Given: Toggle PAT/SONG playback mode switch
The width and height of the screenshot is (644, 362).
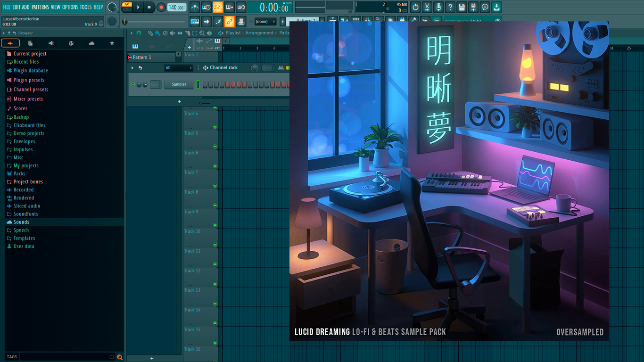Looking at the screenshot, I should (x=127, y=7).
